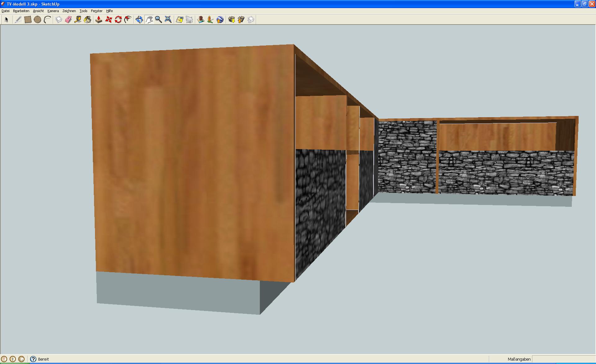Viewport: 596px width, 364px height.
Task: Activate the Tape Measure tool
Action: 78,20
